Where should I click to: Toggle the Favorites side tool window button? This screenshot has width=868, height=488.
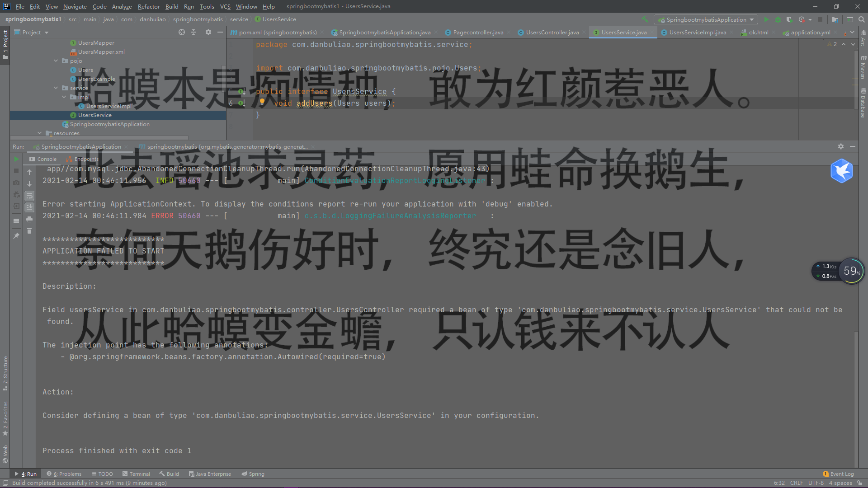pos(5,418)
